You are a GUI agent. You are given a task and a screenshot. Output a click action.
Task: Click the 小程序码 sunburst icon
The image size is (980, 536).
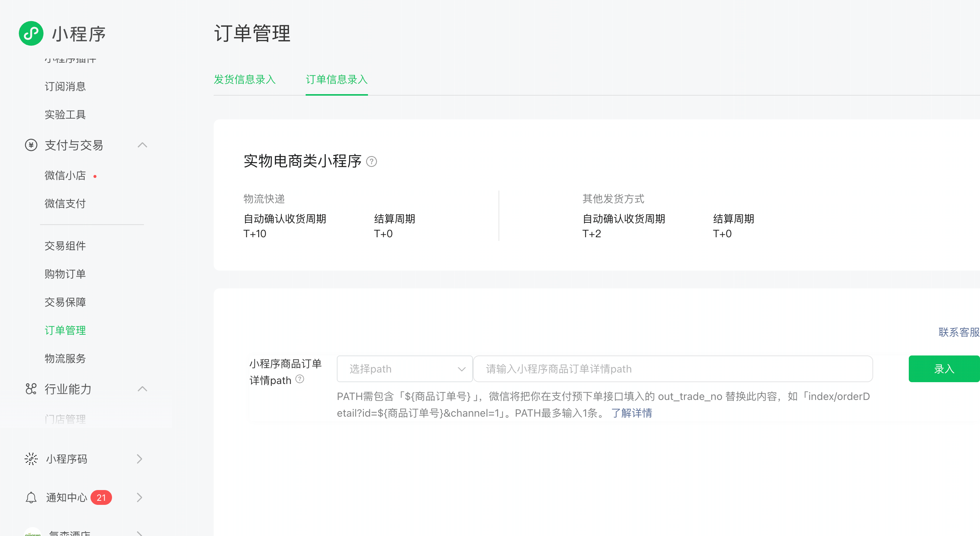(x=31, y=459)
